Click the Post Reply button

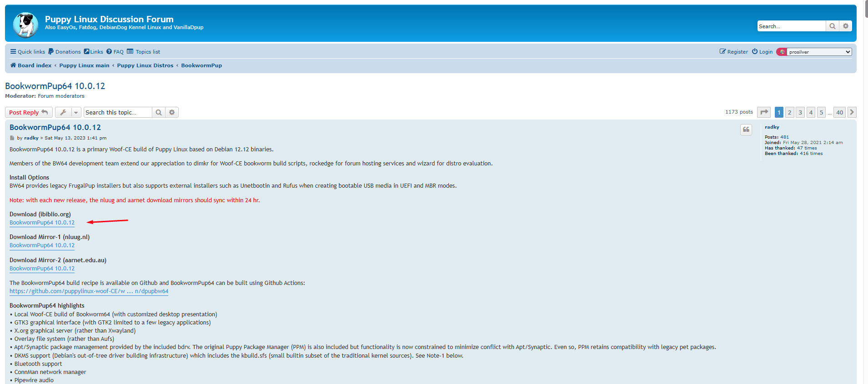(x=29, y=112)
